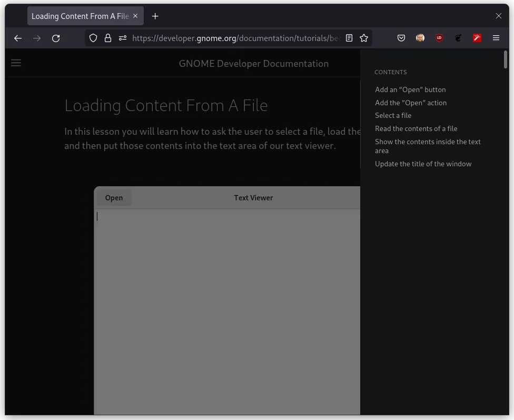Click the site security padlock icon
This screenshot has width=514, height=420.
tap(108, 38)
